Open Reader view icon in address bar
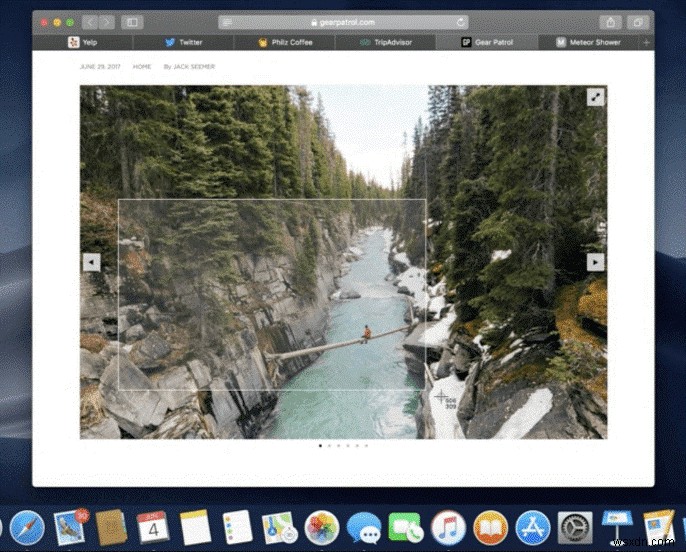 228,23
